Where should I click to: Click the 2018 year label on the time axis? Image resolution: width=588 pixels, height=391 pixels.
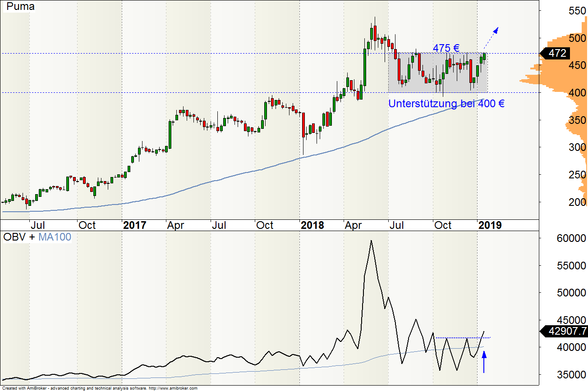click(312, 225)
